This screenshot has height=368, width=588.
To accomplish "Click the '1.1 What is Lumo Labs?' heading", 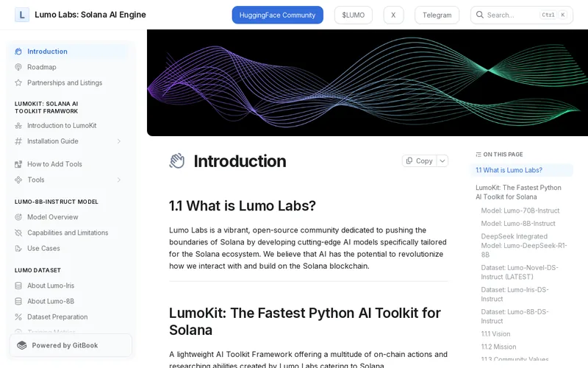I will pos(243,206).
